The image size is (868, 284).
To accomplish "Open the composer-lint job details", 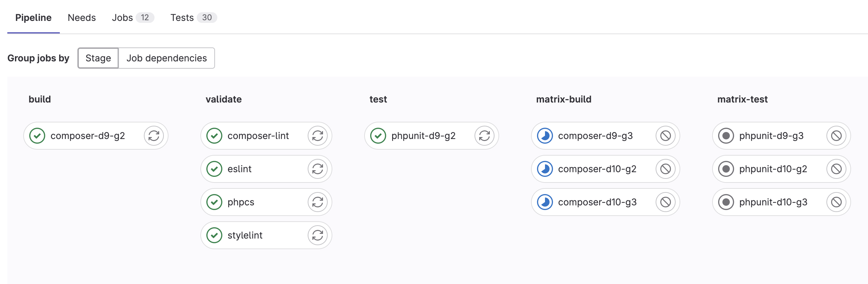I will click(x=258, y=136).
